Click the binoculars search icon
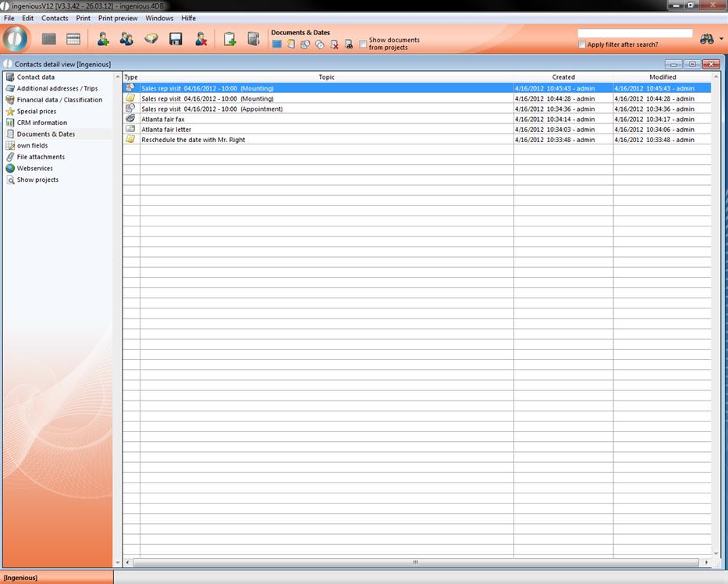 click(707, 39)
